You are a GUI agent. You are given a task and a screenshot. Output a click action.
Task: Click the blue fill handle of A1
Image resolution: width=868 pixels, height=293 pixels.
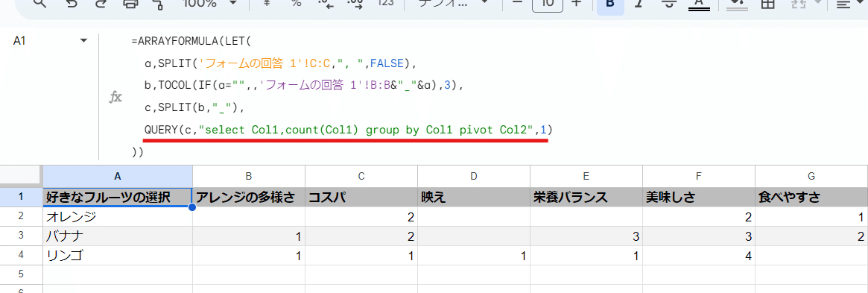pyautogui.click(x=192, y=207)
